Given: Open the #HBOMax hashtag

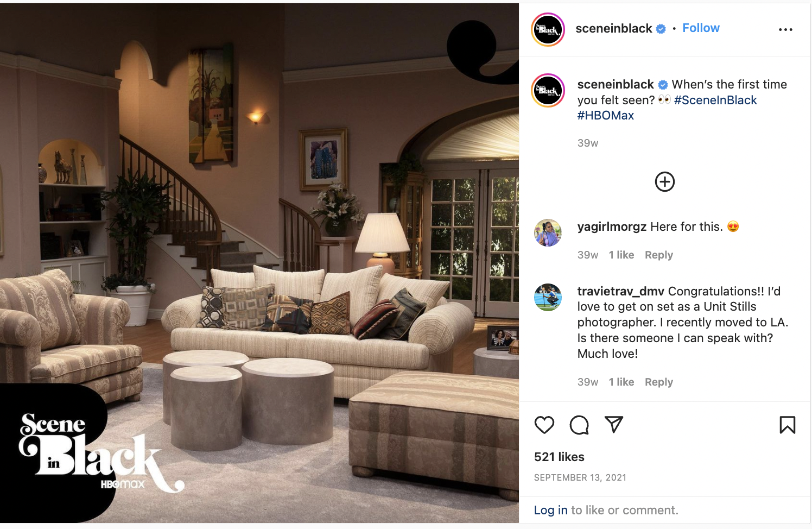Looking at the screenshot, I should [x=606, y=116].
